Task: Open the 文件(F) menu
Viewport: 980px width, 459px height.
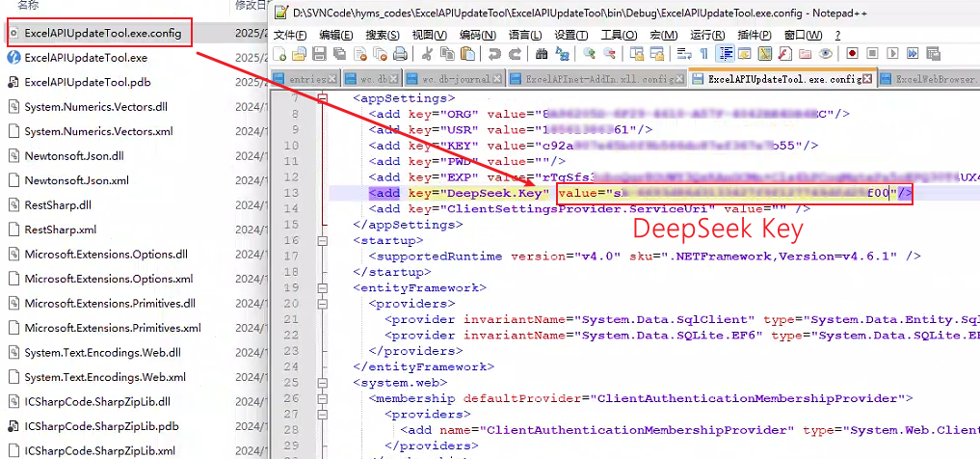Action: click(290, 35)
